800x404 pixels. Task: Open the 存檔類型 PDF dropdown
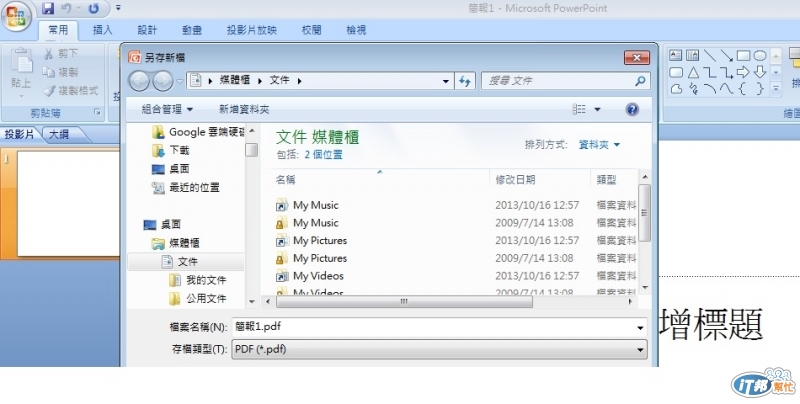point(439,349)
